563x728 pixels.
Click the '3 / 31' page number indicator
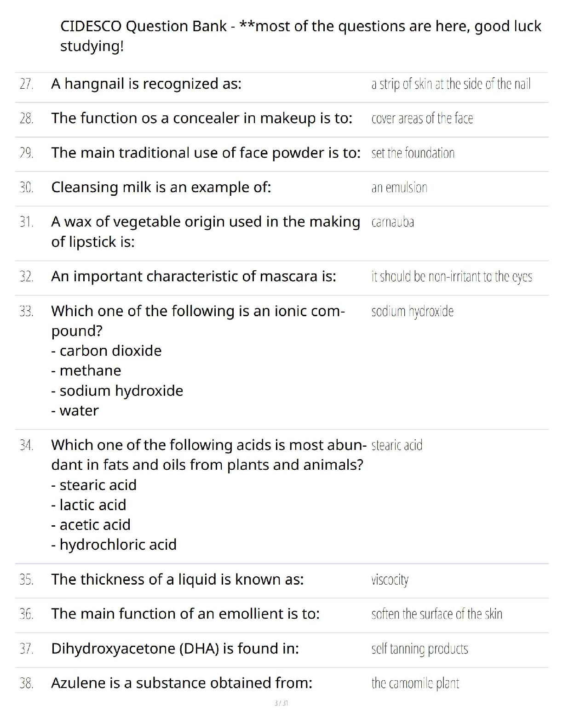pyautogui.click(x=281, y=703)
